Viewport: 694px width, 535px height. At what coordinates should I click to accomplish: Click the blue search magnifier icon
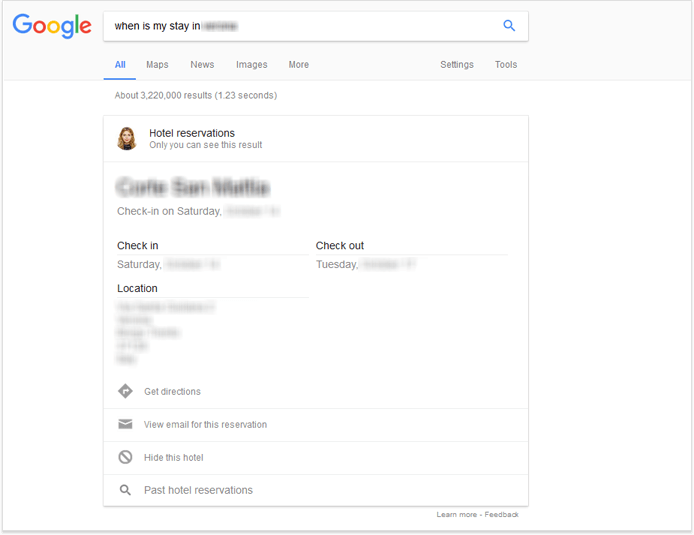(x=509, y=26)
